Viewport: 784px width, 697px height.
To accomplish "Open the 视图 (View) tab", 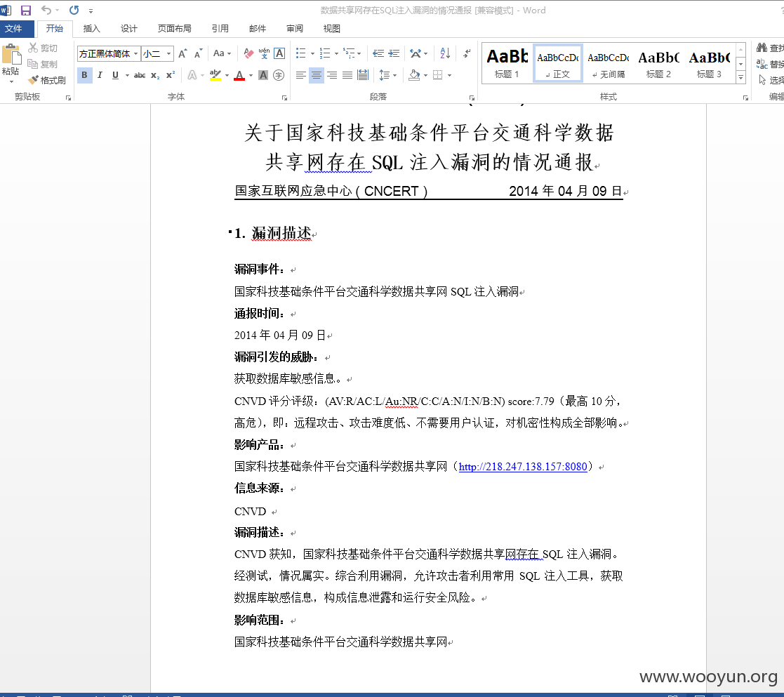I will tap(332, 29).
